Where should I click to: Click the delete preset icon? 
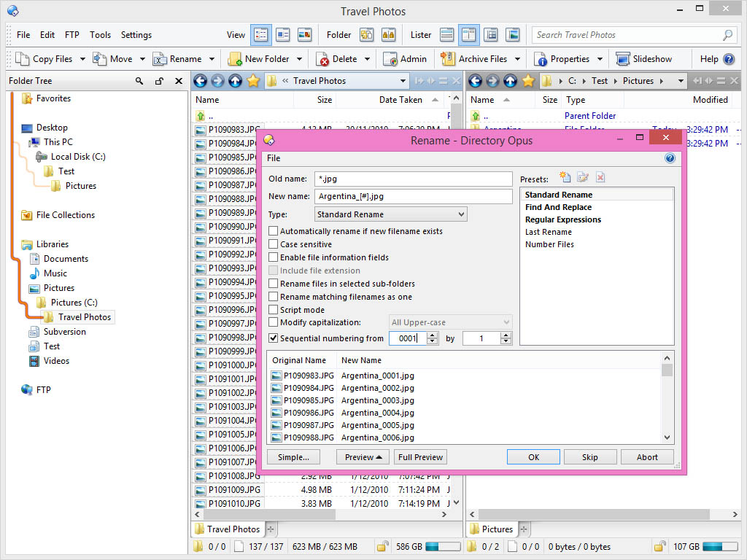click(x=600, y=177)
